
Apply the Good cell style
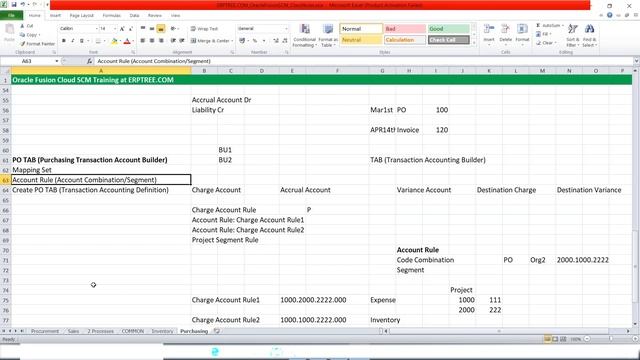pyautogui.click(x=449, y=29)
